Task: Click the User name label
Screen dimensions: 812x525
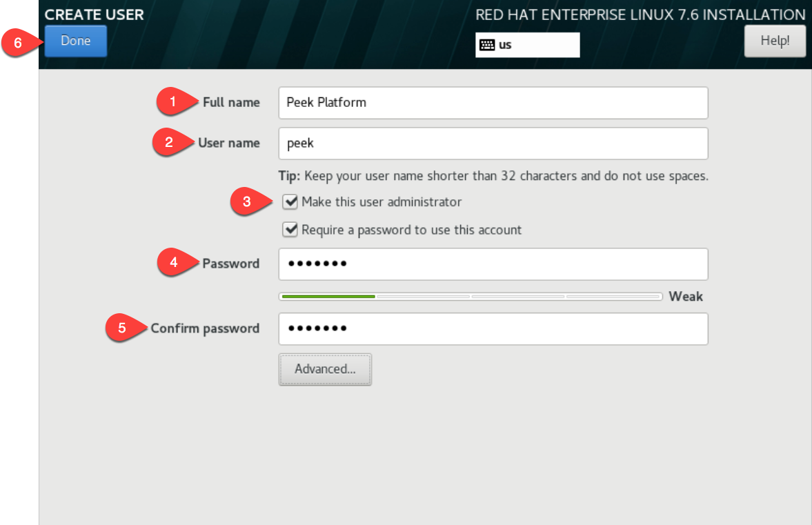Action: pyautogui.click(x=229, y=143)
